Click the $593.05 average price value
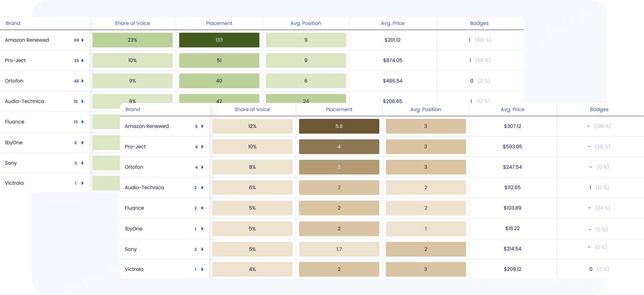644x295 pixels. tap(512, 147)
